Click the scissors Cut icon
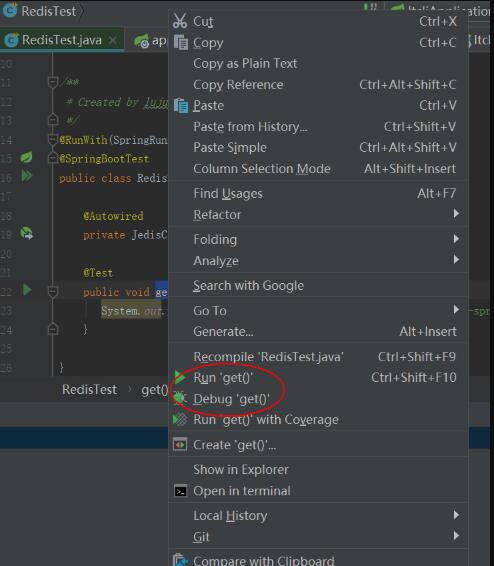 (180, 21)
